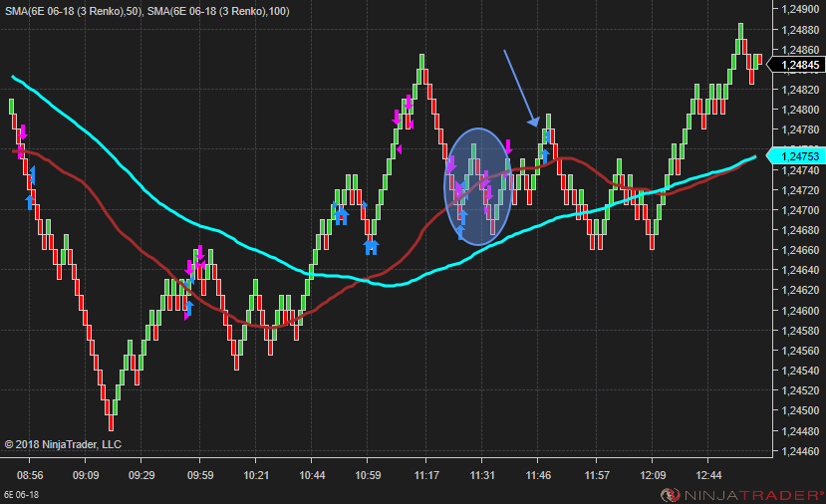
Task: Click the 1,24460 price axis label
Action: (x=800, y=451)
